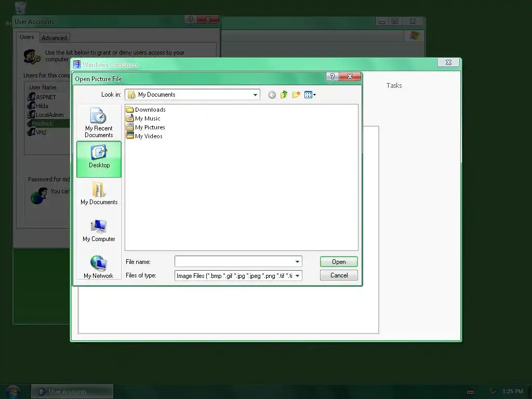Image resolution: width=532 pixels, height=399 pixels.
Task: Select the My Music folder
Action: click(x=143, y=118)
